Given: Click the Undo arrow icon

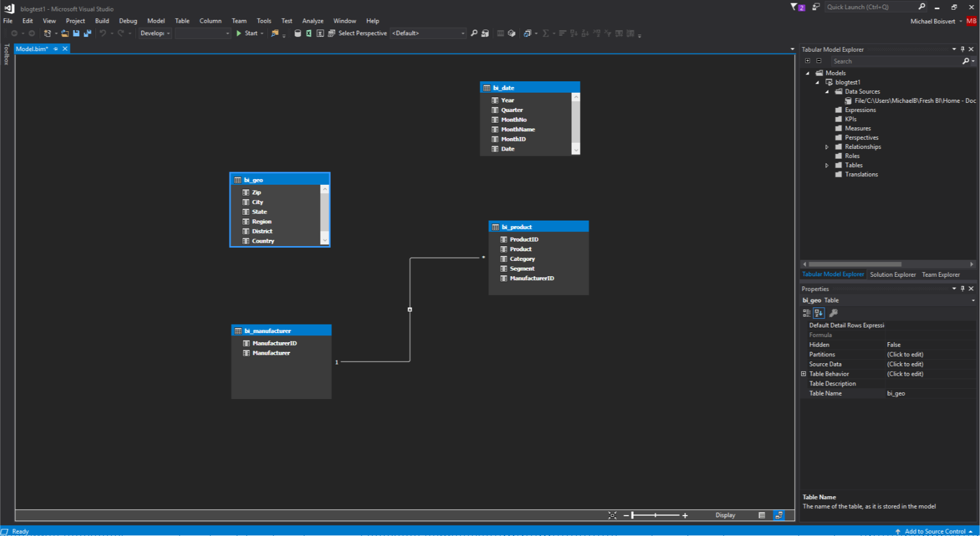Looking at the screenshot, I should click(103, 34).
